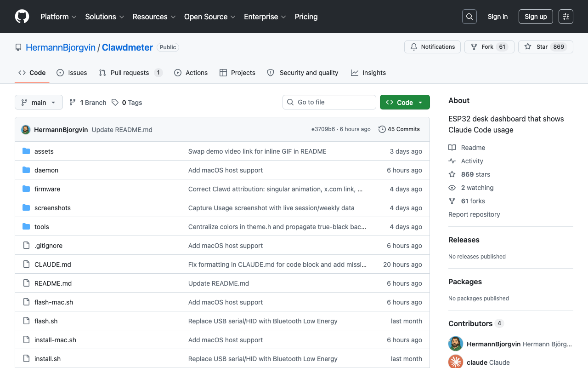Click the Sign in link
Image resolution: width=588 pixels, height=368 pixels.
pyautogui.click(x=498, y=17)
